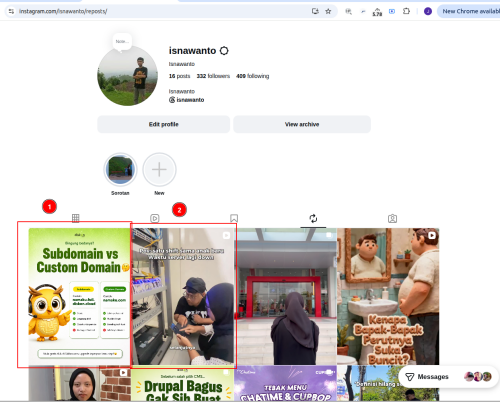Click the New Chrome available update button

click(469, 11)
